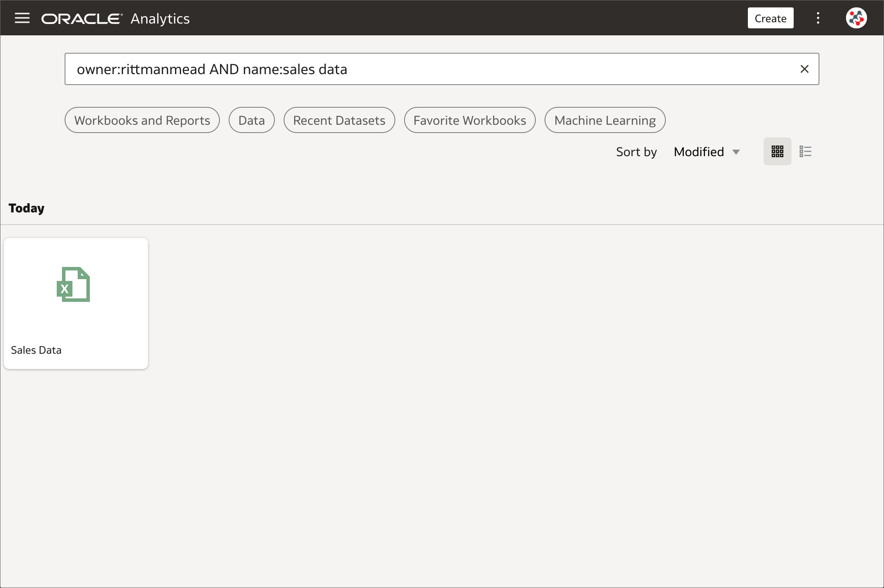Select the grid view layout icon
The width and height of the screenshot is (884, 588).
coord(777,151)
